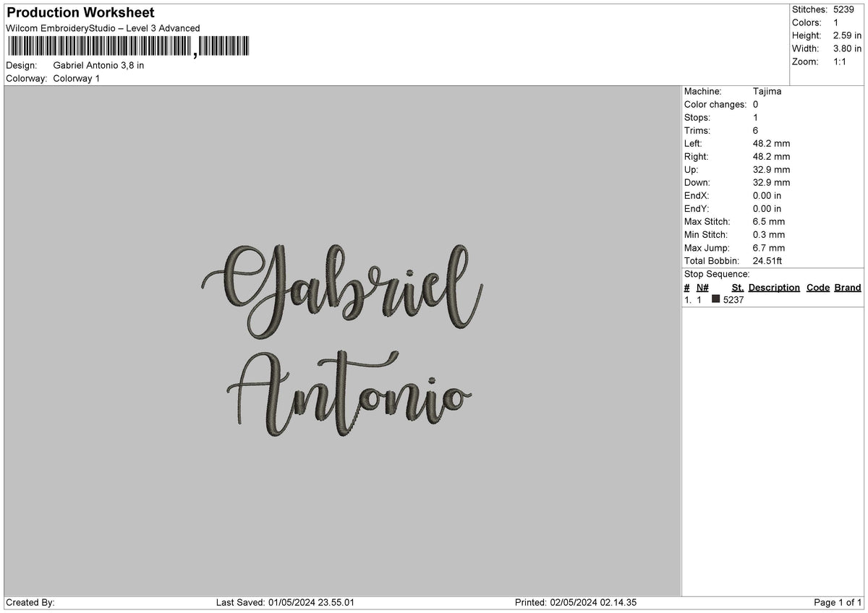Click the Production Worksheet title
This screenshot has height=613, width=868.
tap(80, 13)
